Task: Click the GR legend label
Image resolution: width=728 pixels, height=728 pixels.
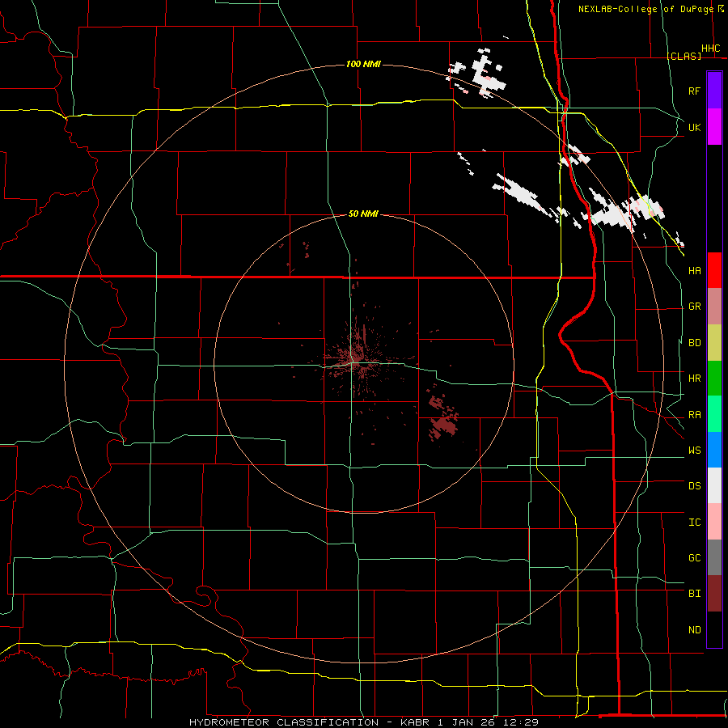Action: [x=694, y=307]
